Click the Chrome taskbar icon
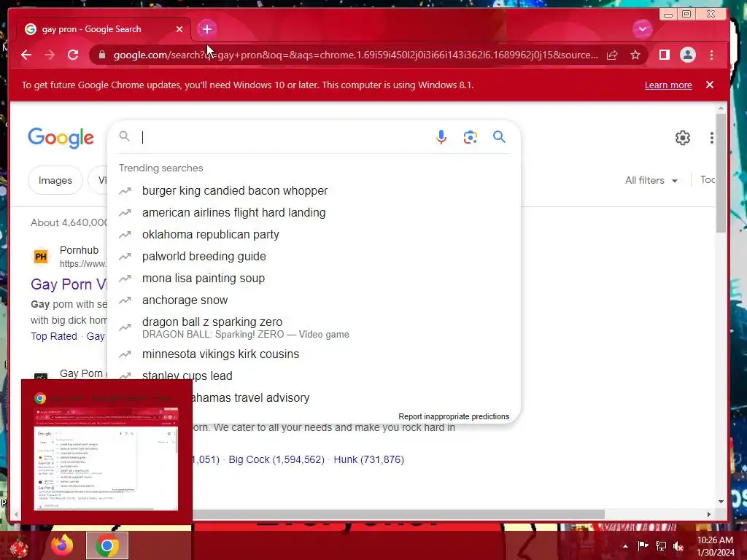 [x=107, y=545]
